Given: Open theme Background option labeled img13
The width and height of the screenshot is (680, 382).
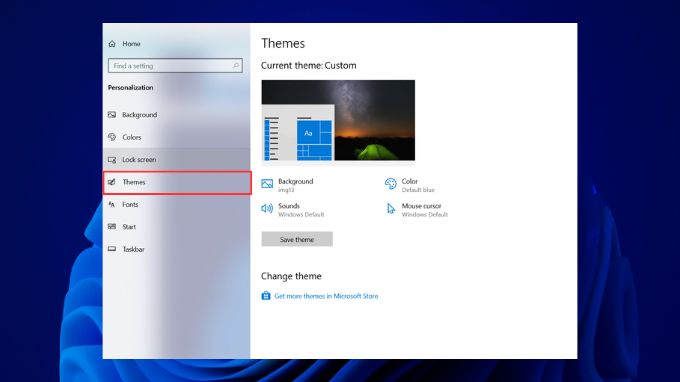Looking at the screenshot, I should (x=288, y=185).
